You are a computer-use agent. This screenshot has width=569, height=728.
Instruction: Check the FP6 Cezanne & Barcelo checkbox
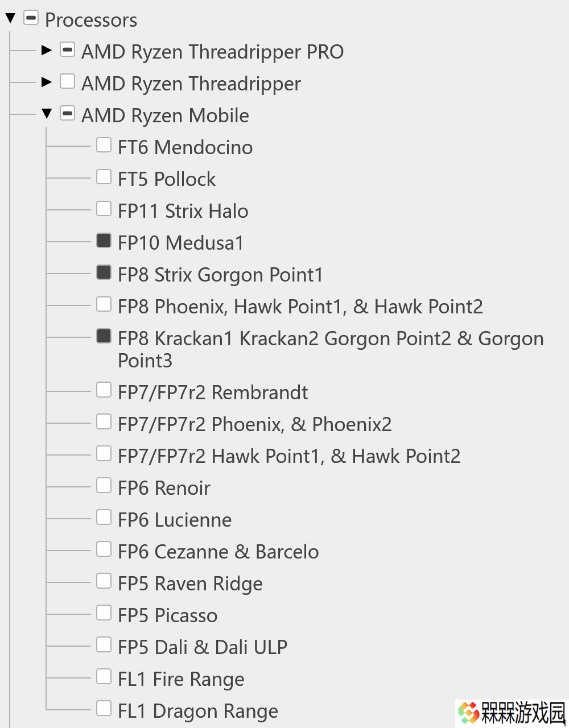(x=104, y=549)
